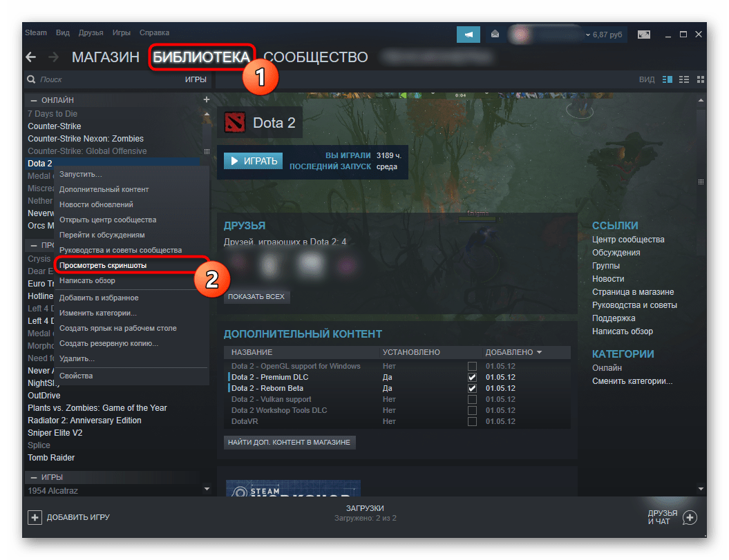Image resolution: width=729 pixels, height=560 pixels.
Task: Select the grid view icon
Action: (x=701, y=79)
